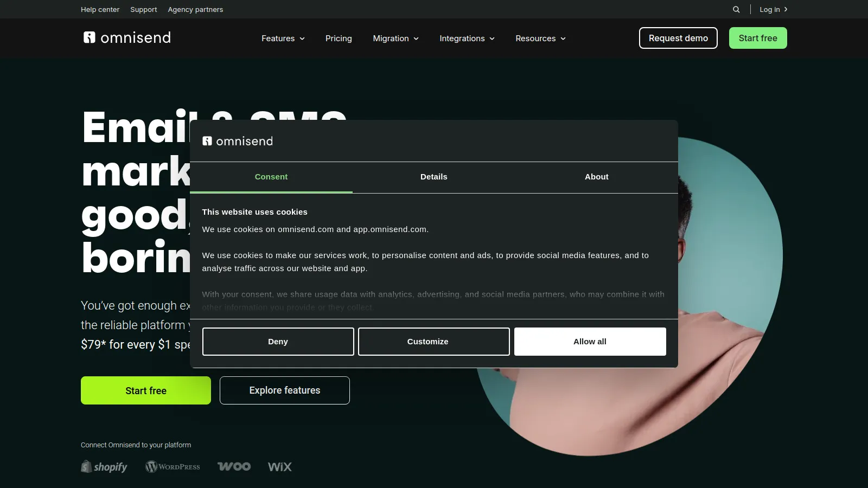
Task: Click the WordPress platform logo
Action: coord(173,467)
